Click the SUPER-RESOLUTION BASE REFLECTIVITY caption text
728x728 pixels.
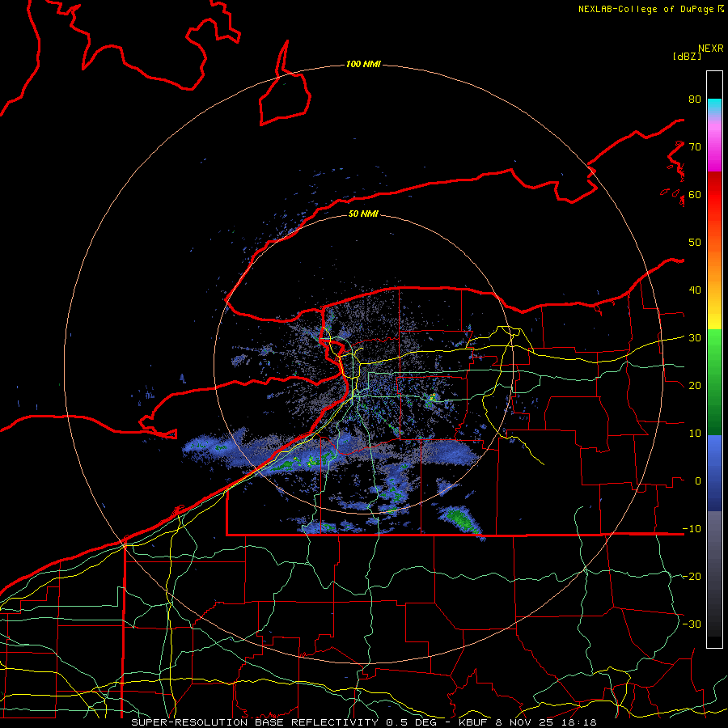pyautogui.click(x=255, y=722)
